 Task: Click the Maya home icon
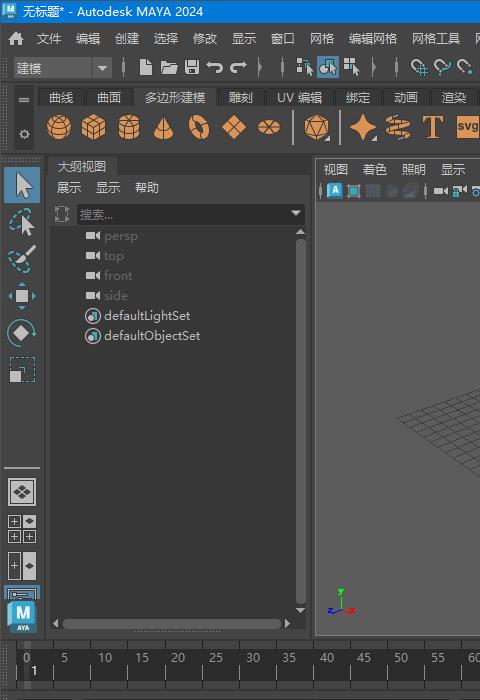[16, 39]
